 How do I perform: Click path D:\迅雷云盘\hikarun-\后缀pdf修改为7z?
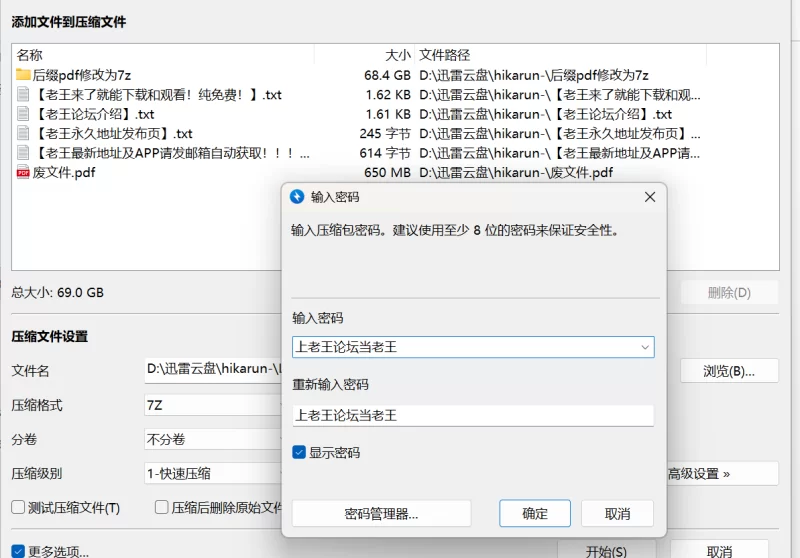[x=534, y=75]
